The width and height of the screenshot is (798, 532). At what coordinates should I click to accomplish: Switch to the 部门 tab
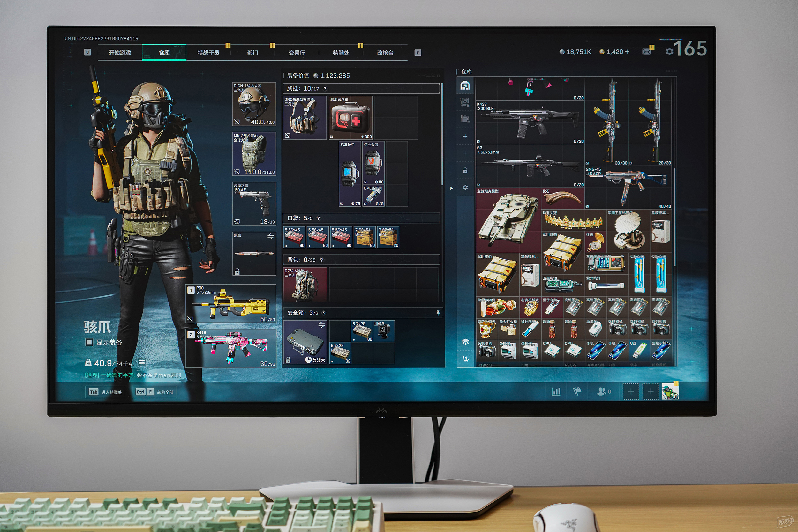252,53
